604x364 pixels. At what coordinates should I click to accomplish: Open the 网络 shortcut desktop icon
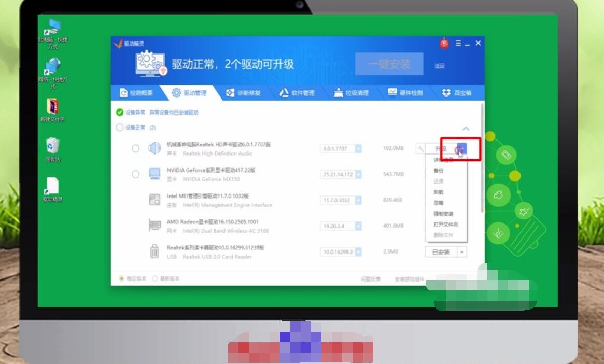coord(53,73)
